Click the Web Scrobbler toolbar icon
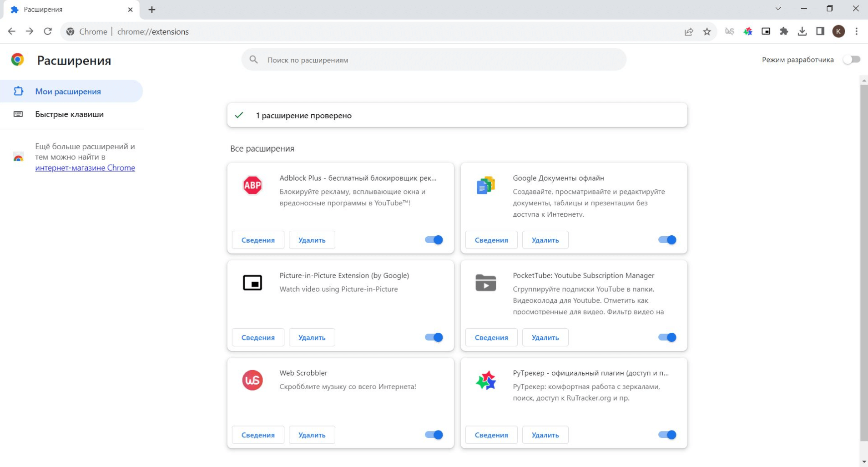The height and width of the screenshot is (467, 868). coord(730,31)
